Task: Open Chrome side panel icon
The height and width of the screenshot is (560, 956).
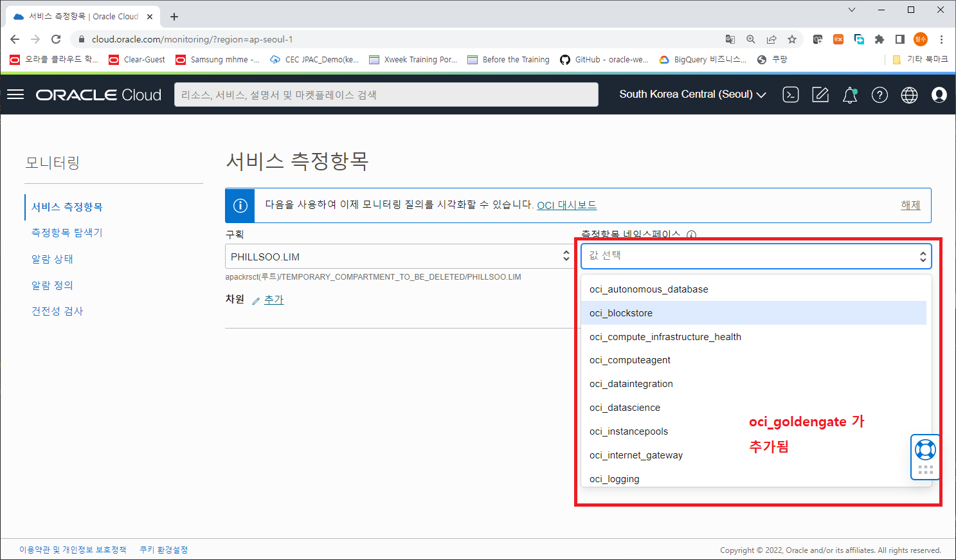Action: click(900, 39)
